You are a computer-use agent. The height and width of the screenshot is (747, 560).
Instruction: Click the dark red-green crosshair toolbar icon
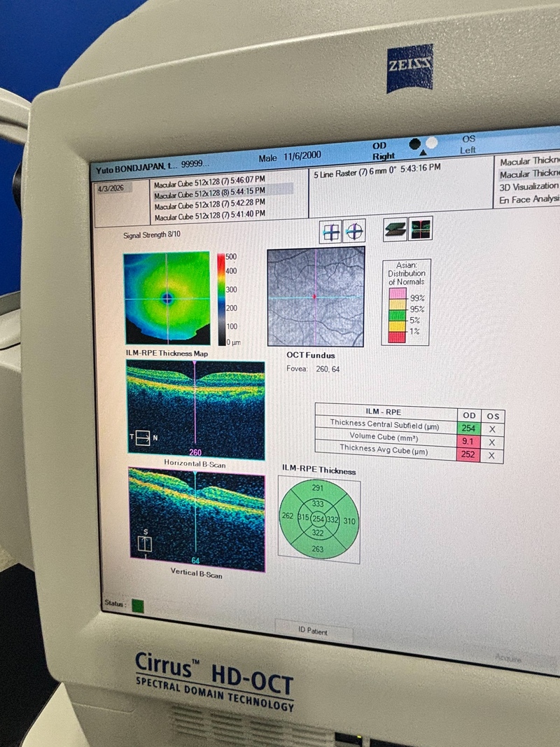tap(421, 228)
